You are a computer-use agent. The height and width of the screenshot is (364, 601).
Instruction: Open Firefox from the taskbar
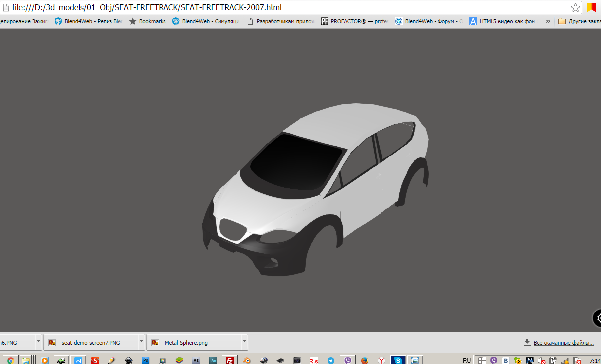coord(365,360)
